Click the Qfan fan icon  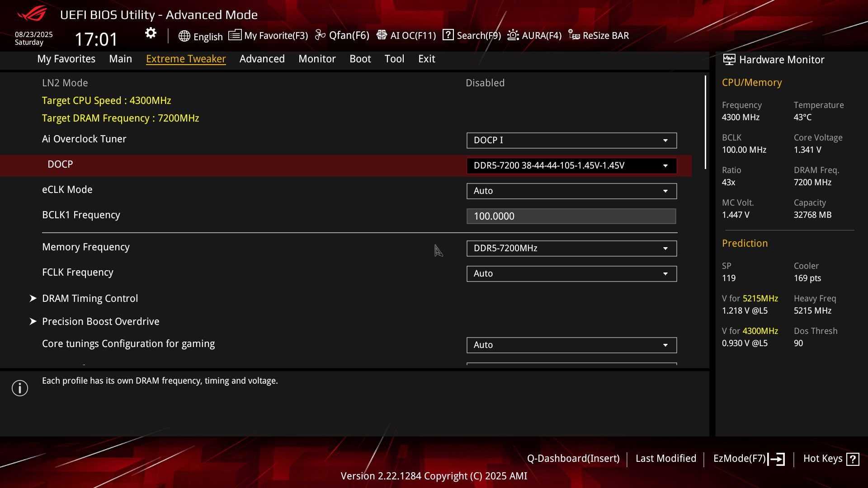320,35
